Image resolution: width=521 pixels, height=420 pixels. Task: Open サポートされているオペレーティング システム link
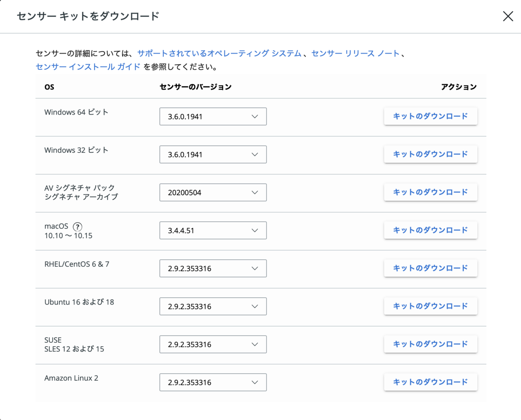point(219,53)
